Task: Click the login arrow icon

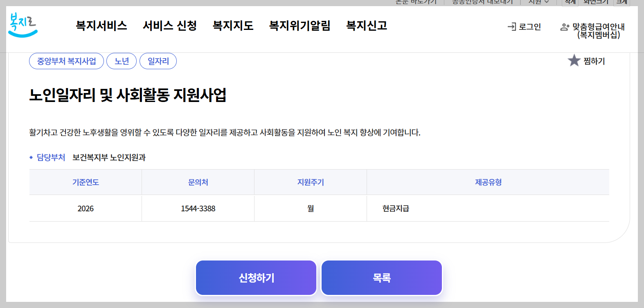Action: pyautogui.click(x=511, y=27)
